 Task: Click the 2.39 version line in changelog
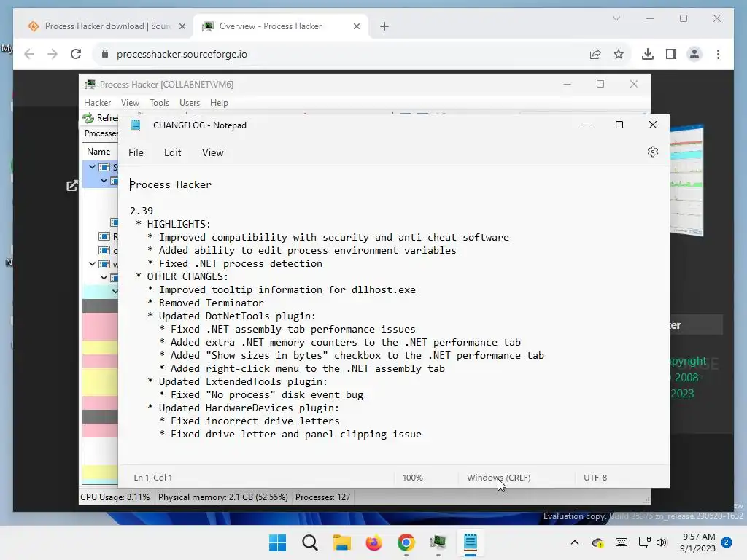click(142, 211)
